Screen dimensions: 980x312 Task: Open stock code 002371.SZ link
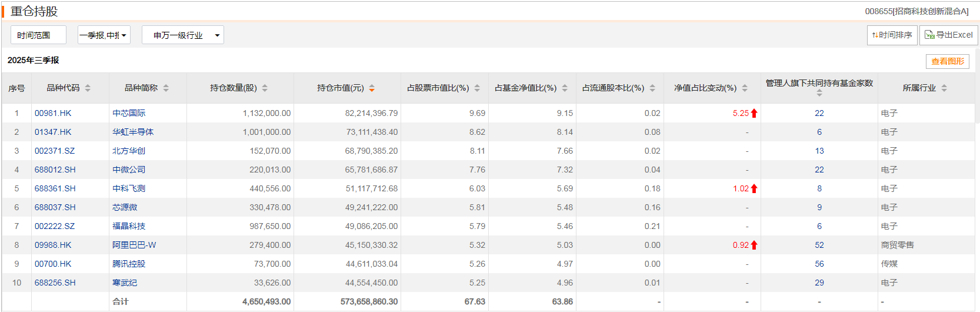pyautogui.click(x=55, y=151)
